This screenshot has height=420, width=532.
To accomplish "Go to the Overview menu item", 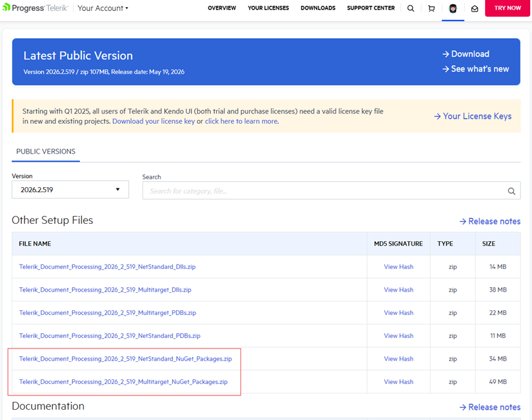I will 222,8.
